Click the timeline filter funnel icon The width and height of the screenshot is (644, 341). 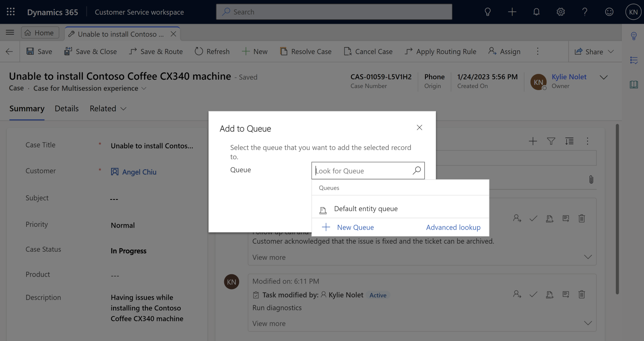551,141
